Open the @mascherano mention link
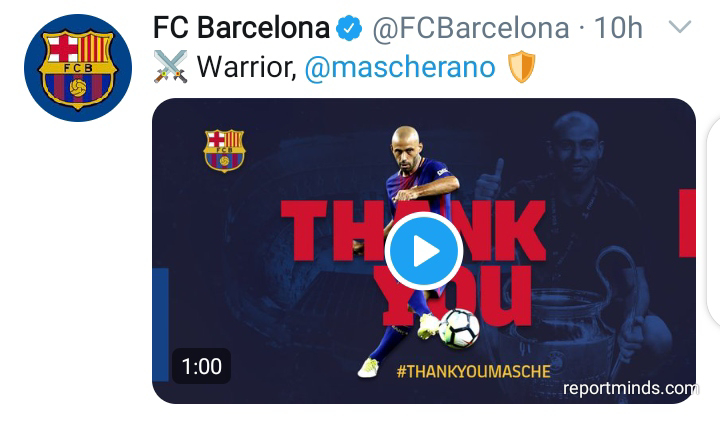Viewport: 720px width, 421px height. pyautogui.click(x=400, y=67)
